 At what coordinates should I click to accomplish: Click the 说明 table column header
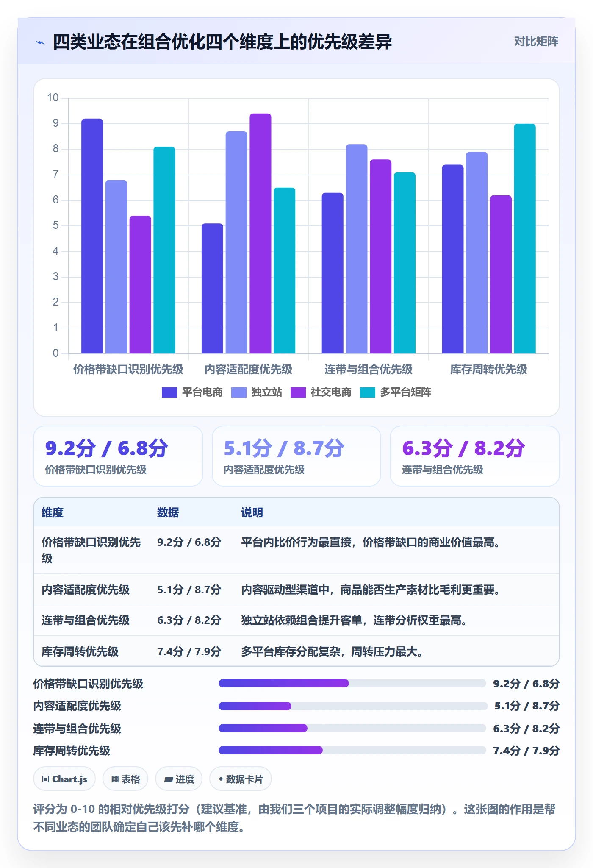pyautogui.click(x=252, y=512)
